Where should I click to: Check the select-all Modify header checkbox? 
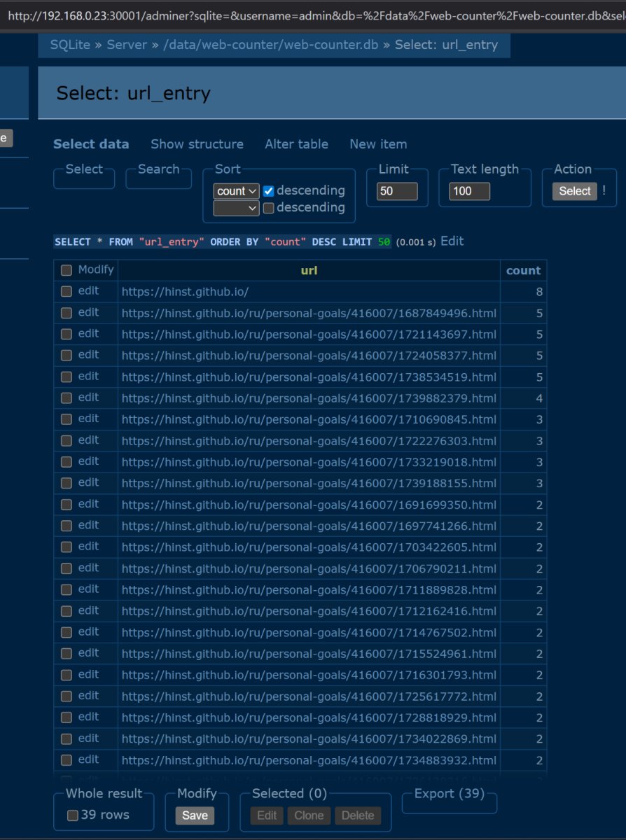pos(67,270)
